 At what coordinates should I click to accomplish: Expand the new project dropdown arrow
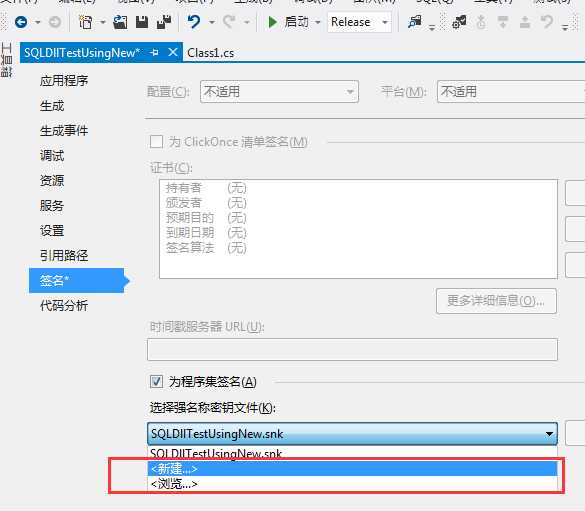click(103, 23)
